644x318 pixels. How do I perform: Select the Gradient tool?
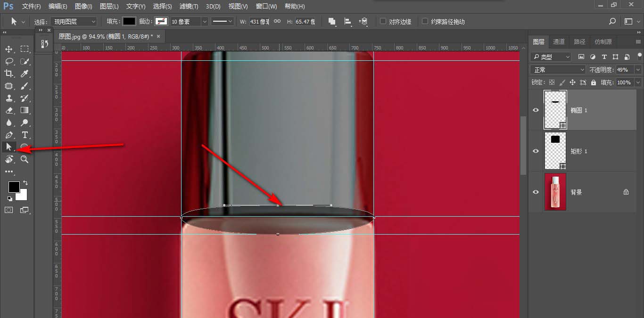[25, 110]
